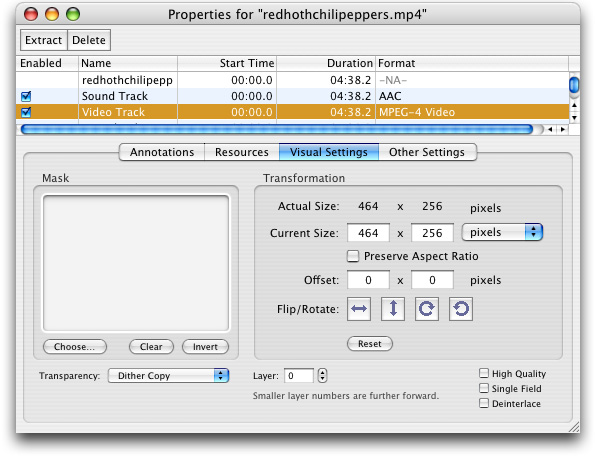This screenshot has height=456, width=595.
Task: Open Transparency Dither Copy dropdown
Action: point(168,376)
